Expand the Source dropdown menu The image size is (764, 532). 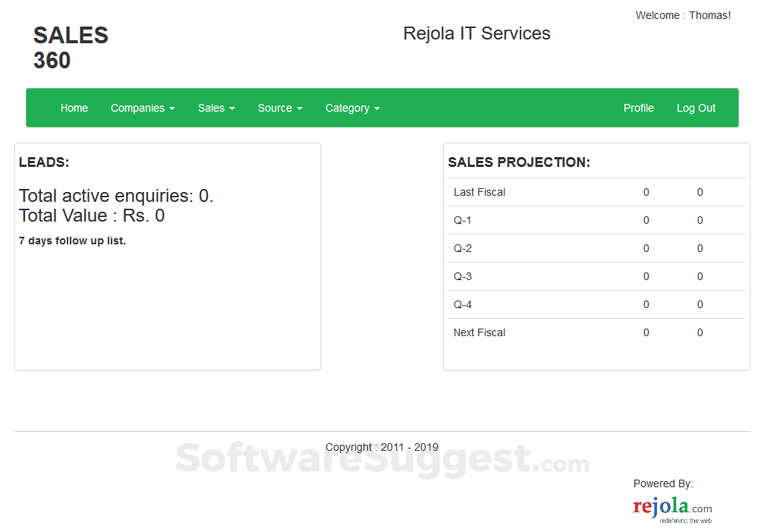click(280, 108)
